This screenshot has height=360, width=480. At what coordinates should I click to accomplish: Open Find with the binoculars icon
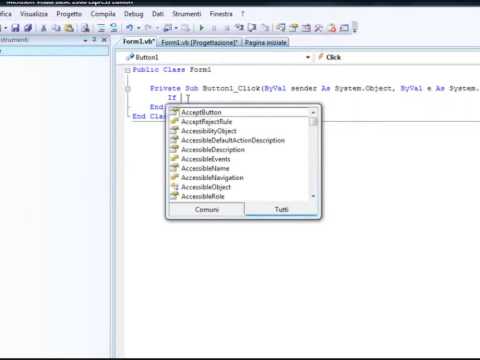coord(85,28)
